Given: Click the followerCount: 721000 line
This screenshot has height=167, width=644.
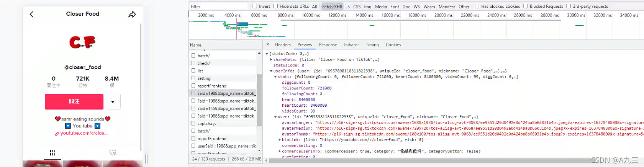Looking at the screenshot, I should (307, 88).
